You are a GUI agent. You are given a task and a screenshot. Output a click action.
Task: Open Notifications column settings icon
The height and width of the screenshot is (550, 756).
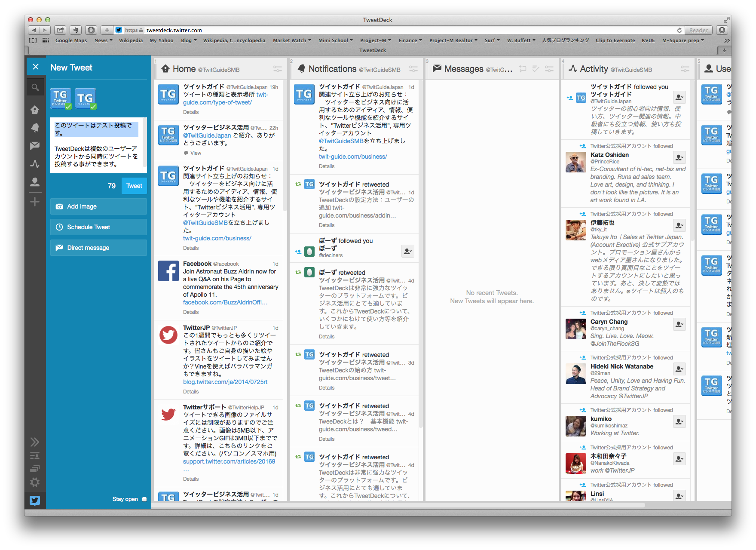[x=413, y=69]
